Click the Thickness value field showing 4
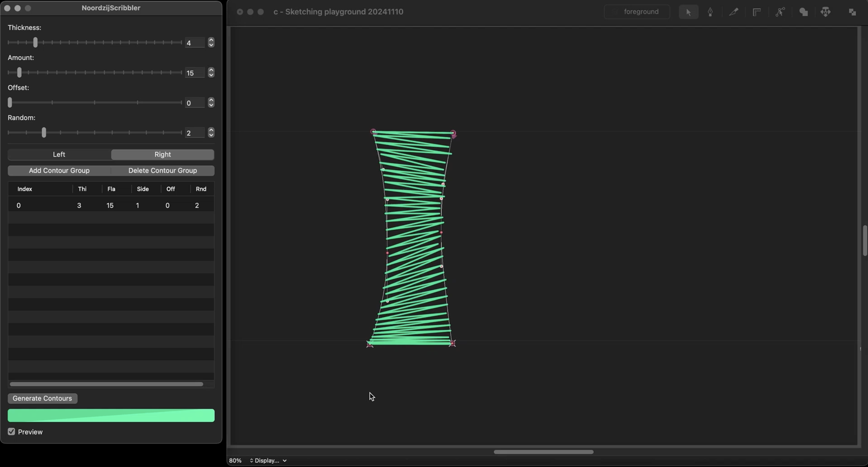 point(195,43)
